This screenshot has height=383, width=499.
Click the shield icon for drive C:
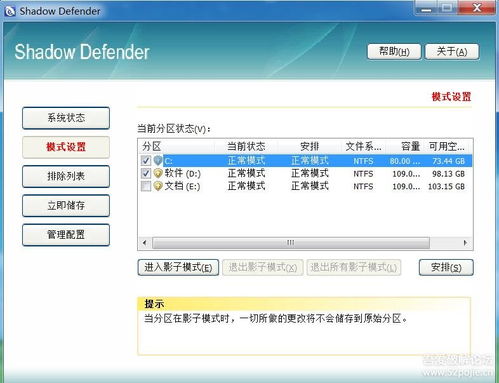[x=158, y=161]
